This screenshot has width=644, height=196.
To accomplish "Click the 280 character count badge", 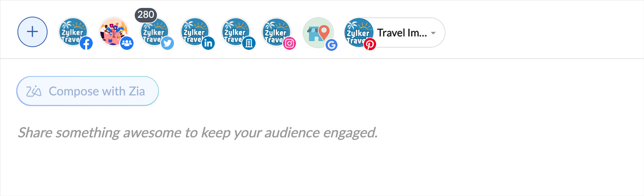I will [x=146, y=15].
